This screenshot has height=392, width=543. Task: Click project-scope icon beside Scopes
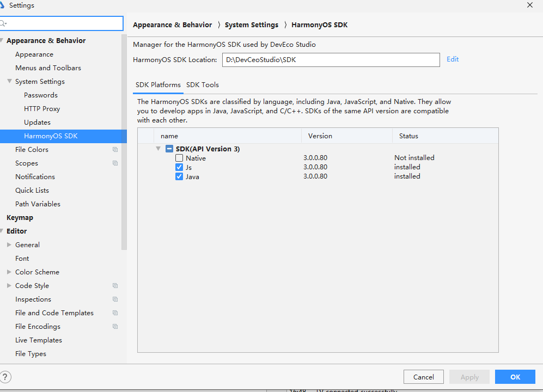[x=115, y=163]
